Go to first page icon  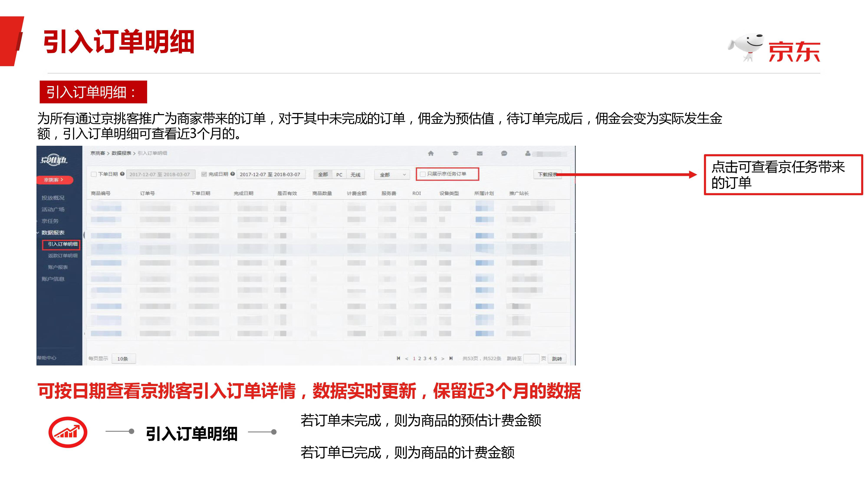click(399, 358)
